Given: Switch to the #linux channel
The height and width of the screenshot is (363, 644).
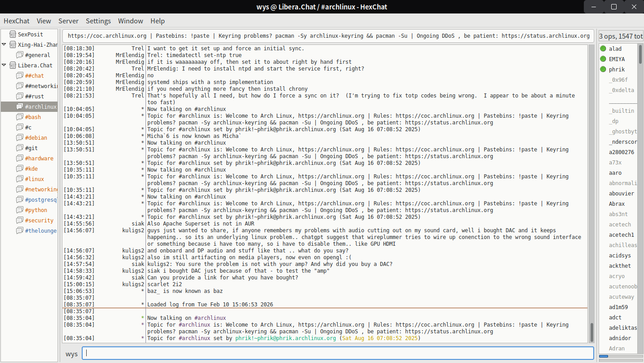Looking at the screenshot, I should 35,179.
